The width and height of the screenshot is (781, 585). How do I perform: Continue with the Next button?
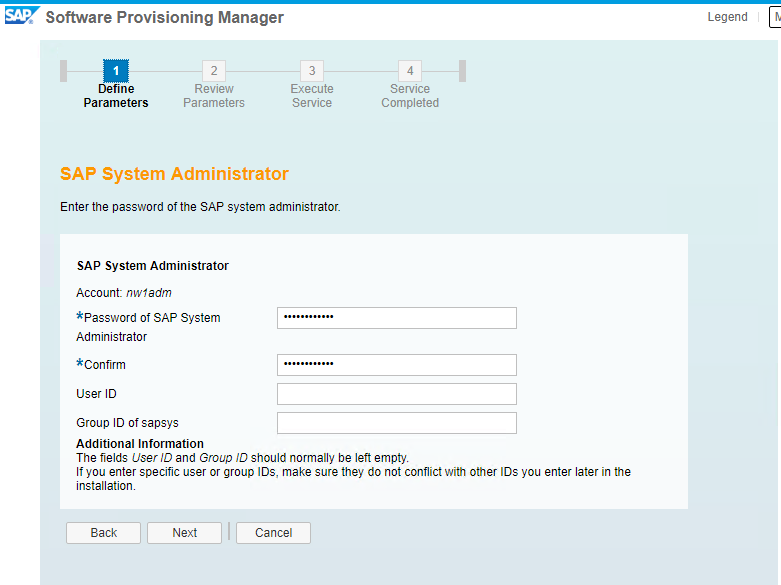[x=184, y=533]
